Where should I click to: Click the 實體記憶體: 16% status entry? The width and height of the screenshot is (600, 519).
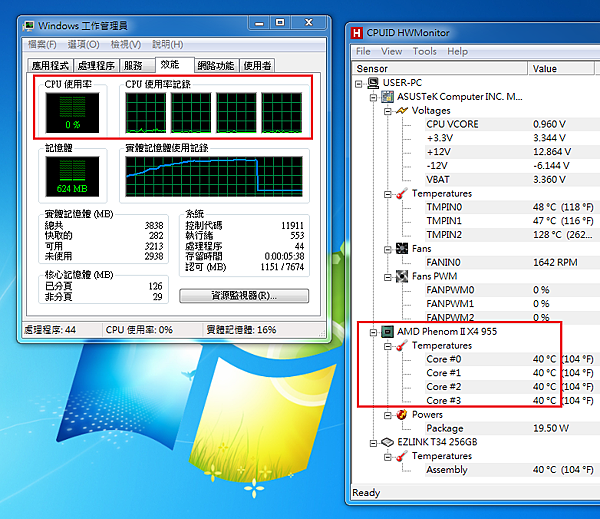point(241,330)
